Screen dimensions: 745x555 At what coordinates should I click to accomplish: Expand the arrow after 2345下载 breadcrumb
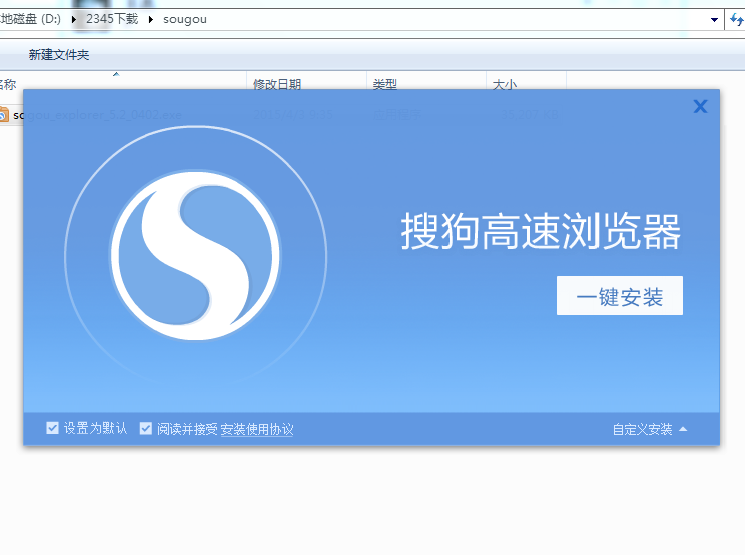tap(151, 19)
